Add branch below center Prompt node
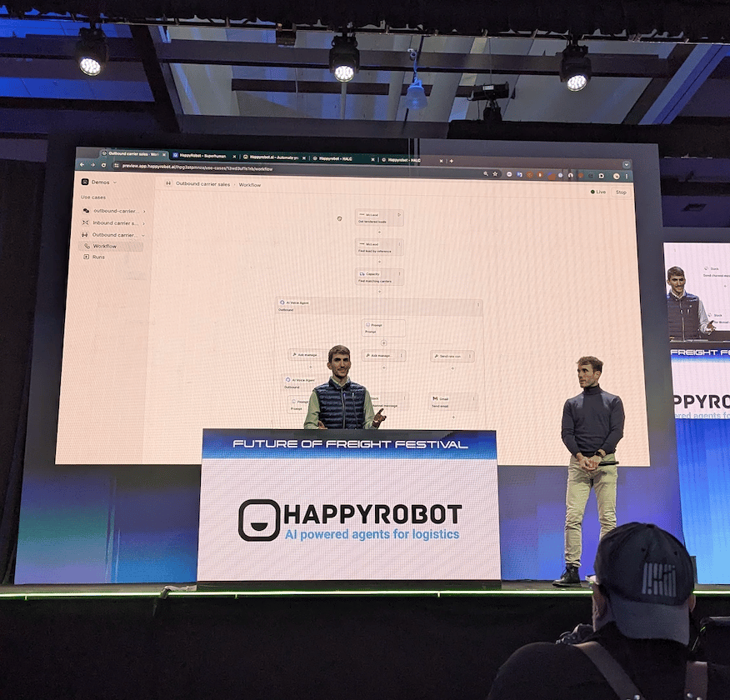The image size is (730, 700). tap(383, 343)
